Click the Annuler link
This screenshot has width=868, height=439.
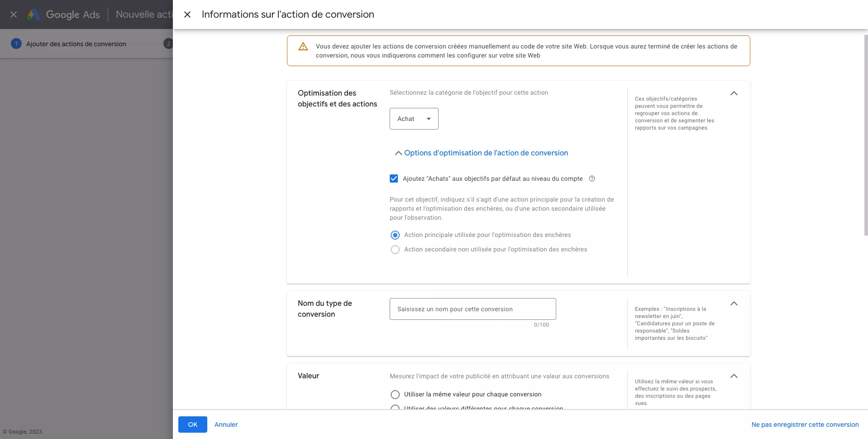pos(226,425)
